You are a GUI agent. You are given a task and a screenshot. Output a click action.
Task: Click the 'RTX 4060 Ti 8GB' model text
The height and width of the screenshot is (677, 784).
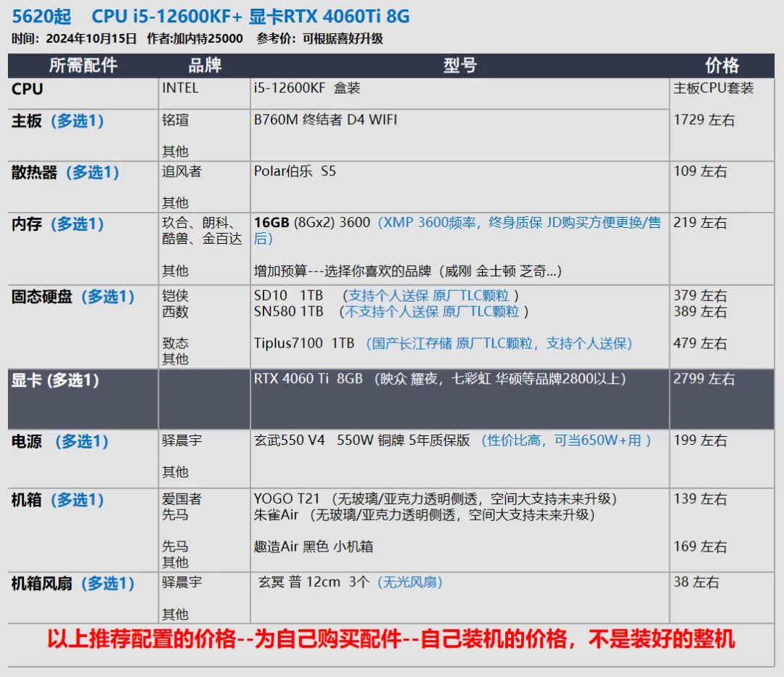click(308, 379)
